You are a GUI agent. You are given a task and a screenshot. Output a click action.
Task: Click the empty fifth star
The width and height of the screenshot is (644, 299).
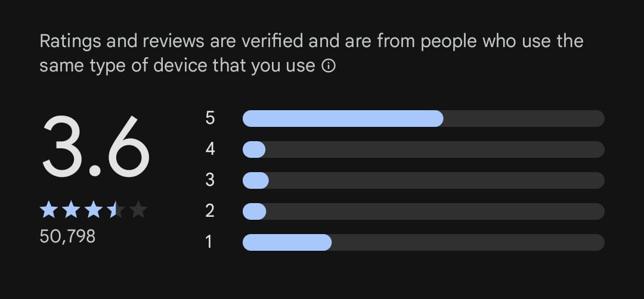[x=138, y=210]
